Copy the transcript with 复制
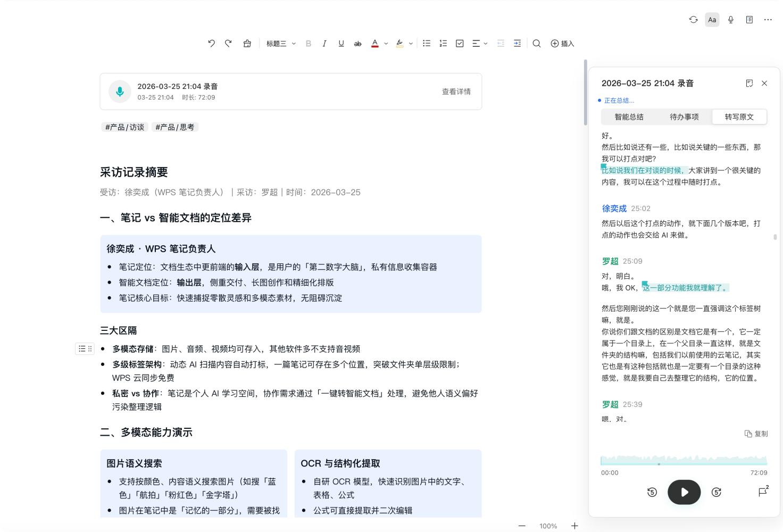783x532 pixels. pyautogui.click(x=756, y=434)
